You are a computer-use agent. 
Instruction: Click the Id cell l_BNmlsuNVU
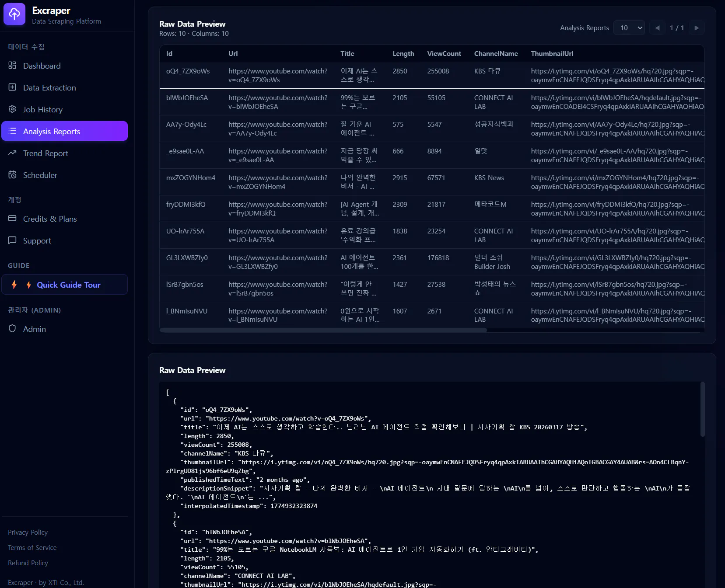pyautogui.click(x=187, y=311)
